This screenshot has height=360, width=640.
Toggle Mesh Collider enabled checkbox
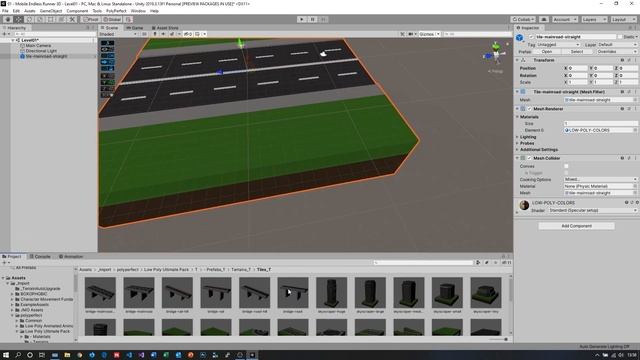pyautogui.click(x=530, y=158)
